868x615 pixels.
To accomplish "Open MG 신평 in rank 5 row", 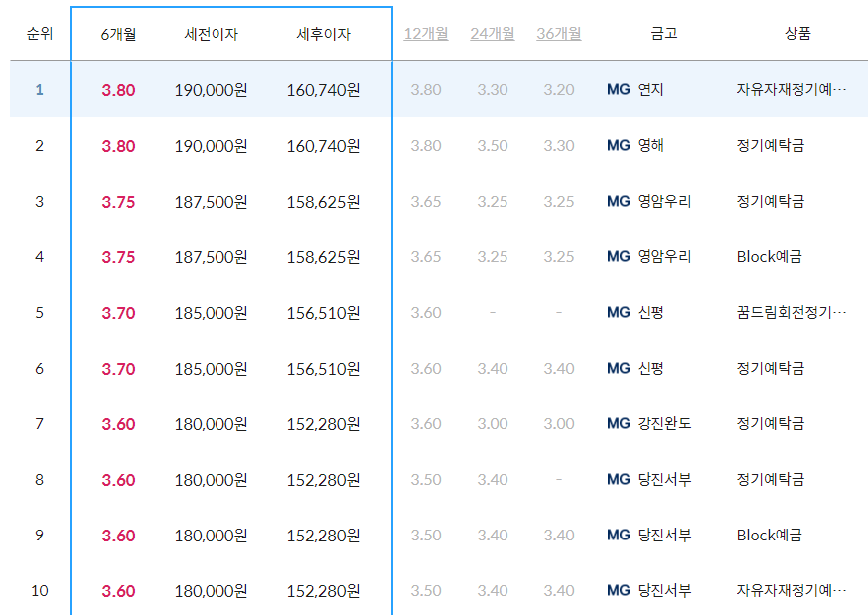I will 635,312.
